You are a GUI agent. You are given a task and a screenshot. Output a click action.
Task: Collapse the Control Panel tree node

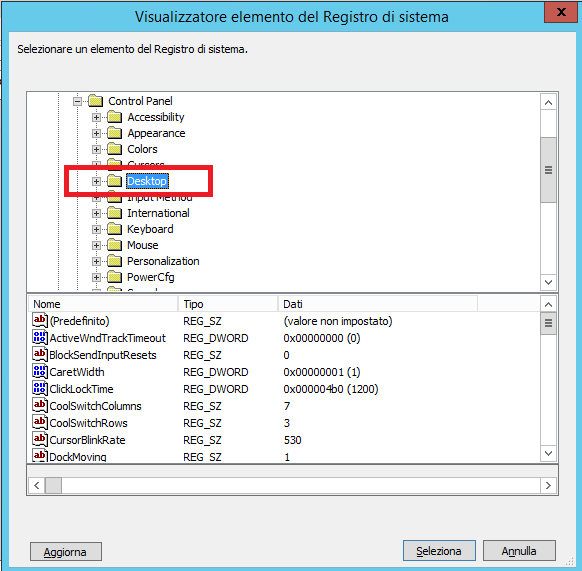click(77, 101)
